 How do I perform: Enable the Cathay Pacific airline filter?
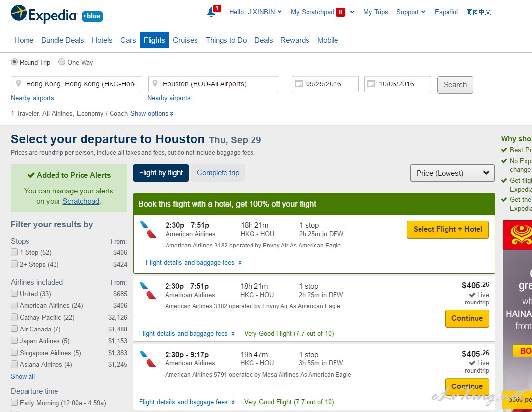(14, 317)
